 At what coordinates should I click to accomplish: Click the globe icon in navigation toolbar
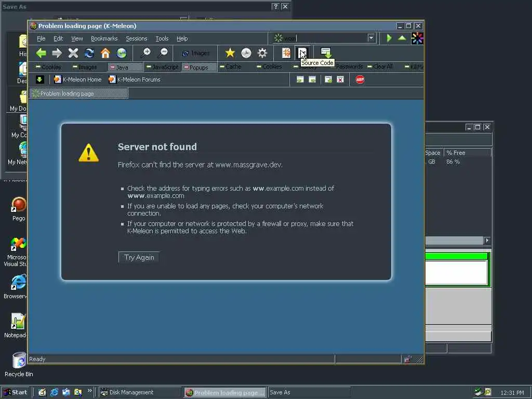pyautogui.click(x=122, y=53)
